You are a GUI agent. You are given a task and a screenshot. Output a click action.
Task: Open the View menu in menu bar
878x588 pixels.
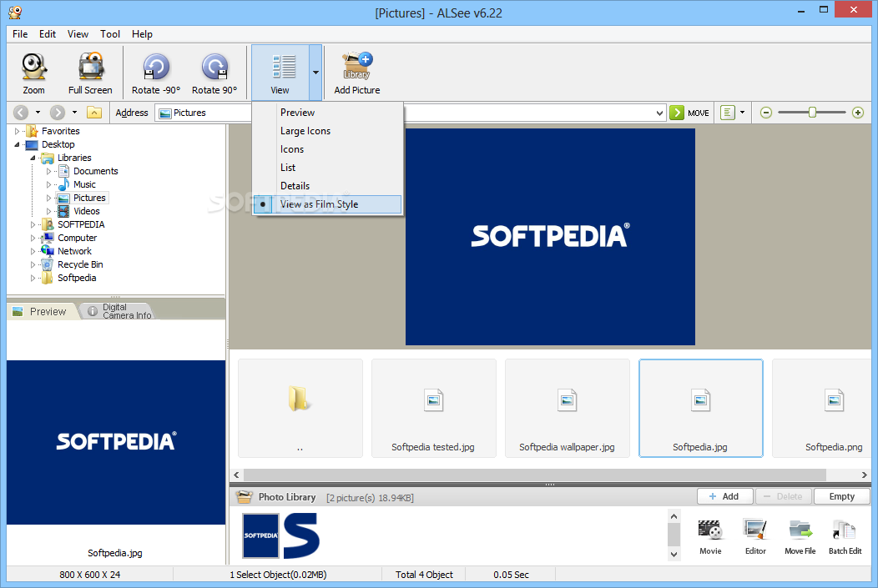78,34
